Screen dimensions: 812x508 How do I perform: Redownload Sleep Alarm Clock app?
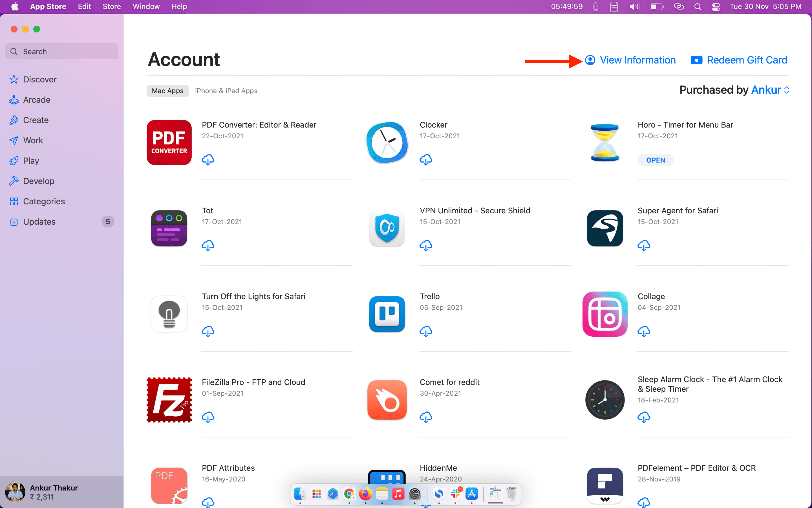644,417
